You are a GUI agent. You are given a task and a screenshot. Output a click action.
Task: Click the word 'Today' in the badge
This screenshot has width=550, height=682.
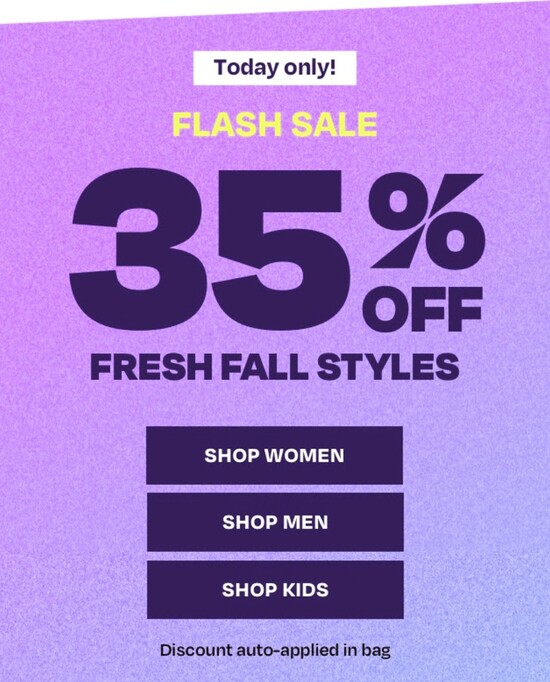click(x=247, y=68)
